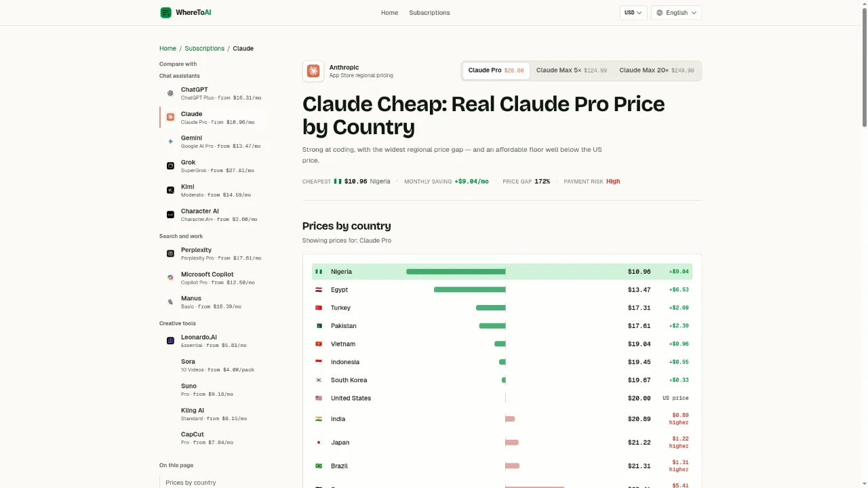Click the Perplexity icon in the sidebar

(170, 253)
